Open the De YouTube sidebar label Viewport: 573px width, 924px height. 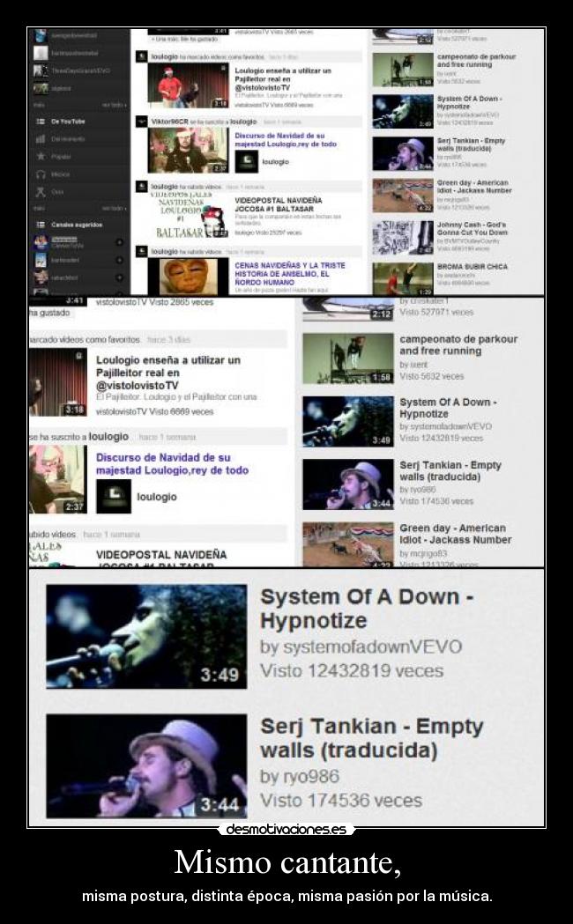tap(69, 122)
